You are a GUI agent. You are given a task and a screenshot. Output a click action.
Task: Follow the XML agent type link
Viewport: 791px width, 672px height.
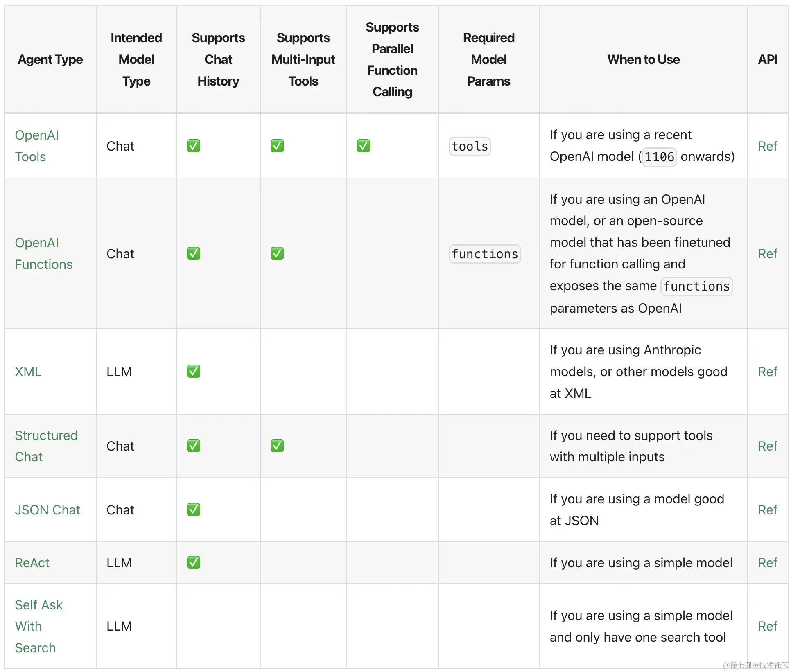(x=28, y=372)
